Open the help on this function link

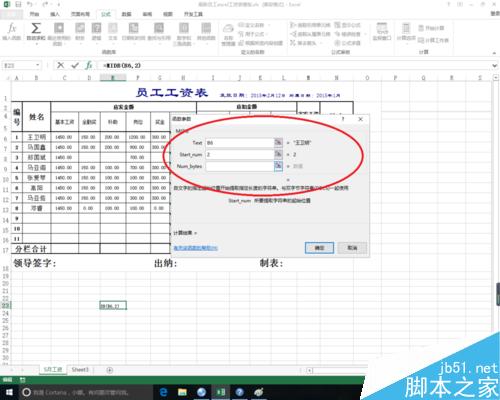195,248
